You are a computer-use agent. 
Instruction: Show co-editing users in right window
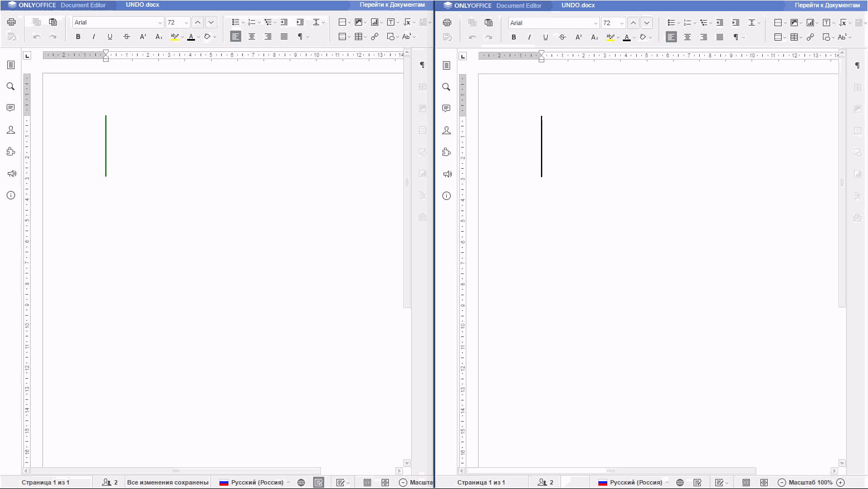[x=545, y=482]
